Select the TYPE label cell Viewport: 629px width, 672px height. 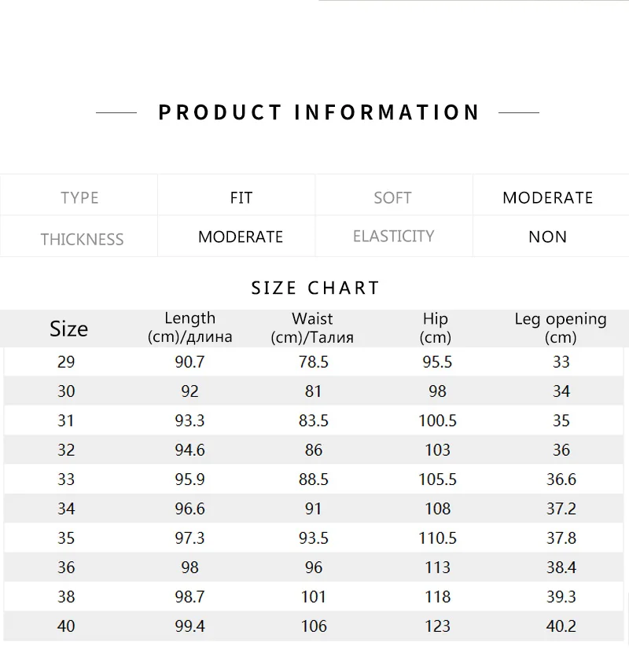(x=79, y=196)
